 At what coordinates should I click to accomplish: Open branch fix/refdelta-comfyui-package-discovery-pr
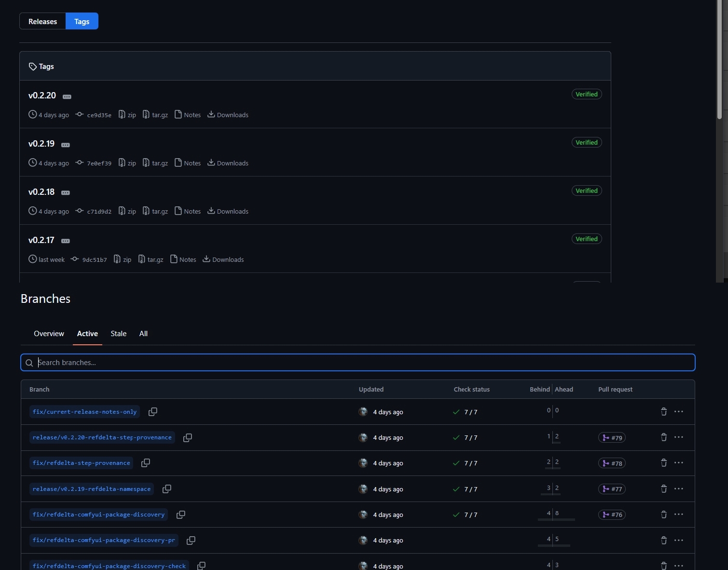(104, 540)
